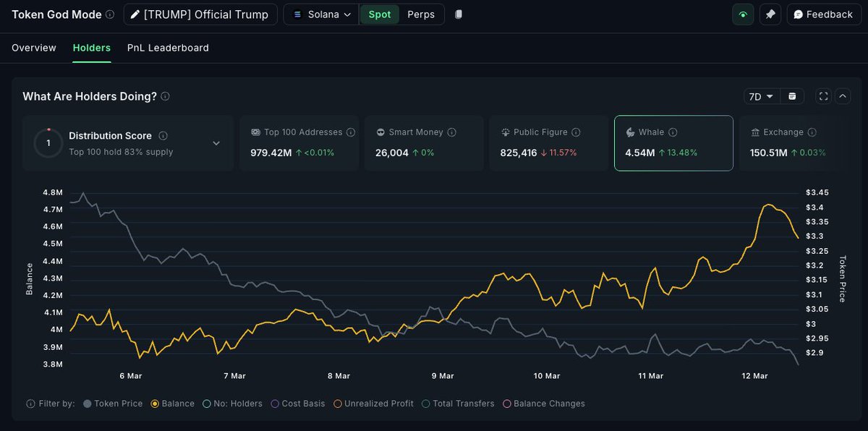Click the watch eye icon in header

(x=743, y=14)
